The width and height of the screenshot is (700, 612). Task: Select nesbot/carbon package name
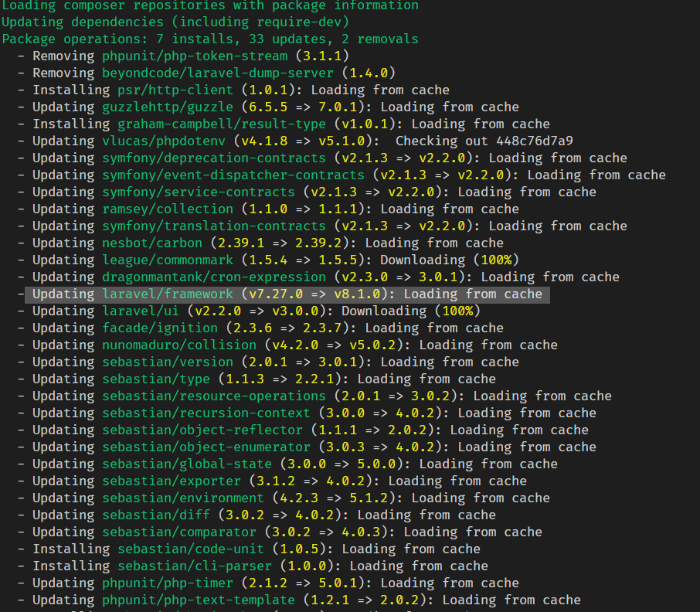151,243
